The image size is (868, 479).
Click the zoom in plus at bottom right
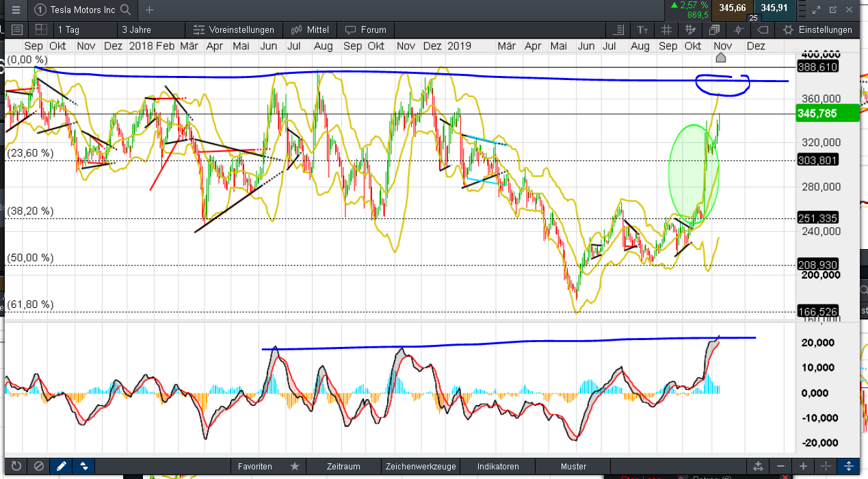[x=803, y=466]
